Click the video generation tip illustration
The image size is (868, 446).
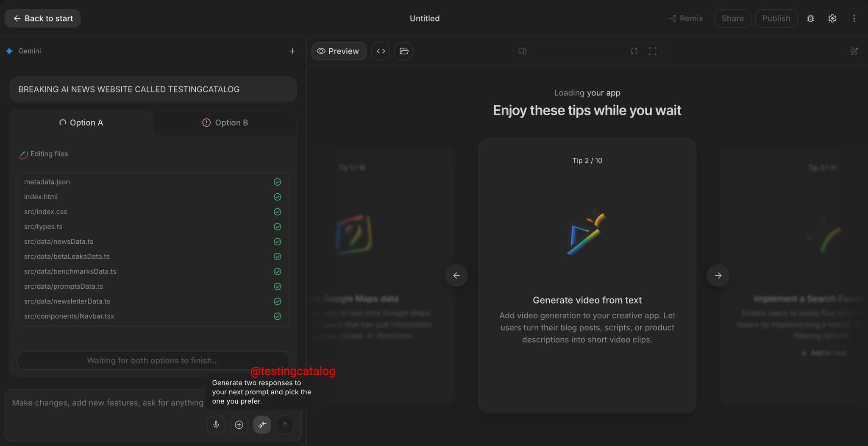coord(587,232)
